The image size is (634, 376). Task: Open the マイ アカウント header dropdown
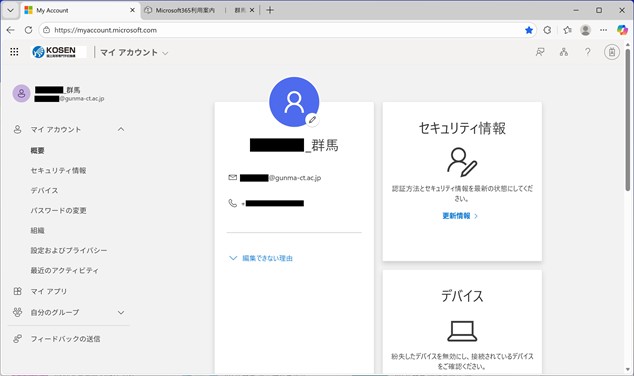(134, 53)
